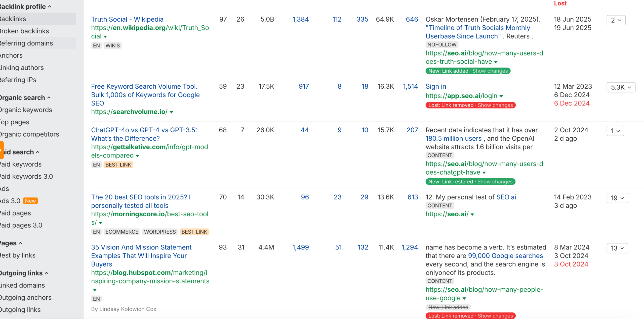Click the 180.5 million users link
Screen dimensions: 644x319
point(453,138)
